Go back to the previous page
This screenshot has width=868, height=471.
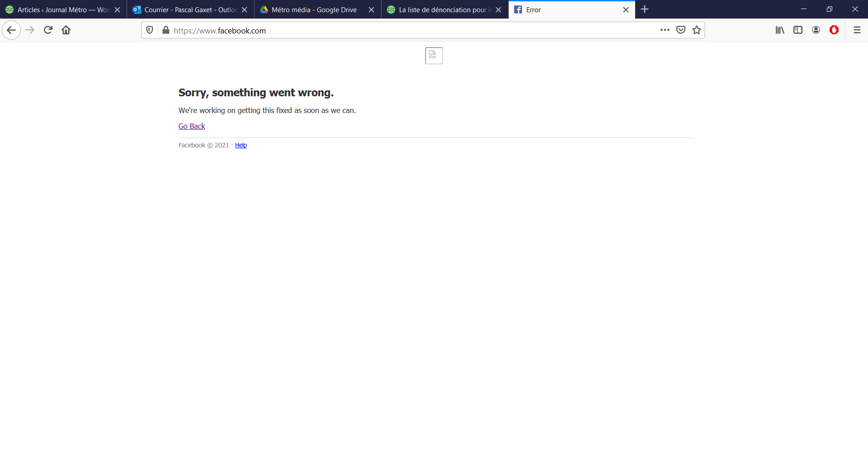[x=11, y=30]
